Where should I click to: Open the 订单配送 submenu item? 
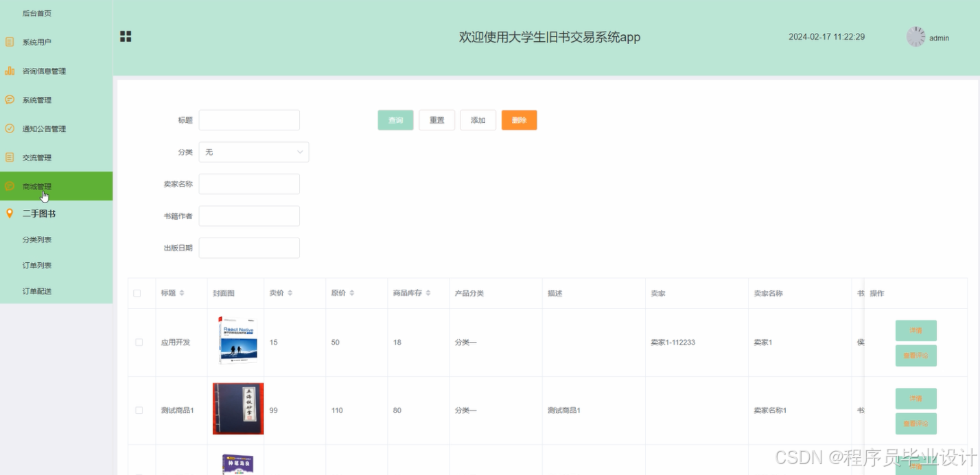tap(56, 291)
